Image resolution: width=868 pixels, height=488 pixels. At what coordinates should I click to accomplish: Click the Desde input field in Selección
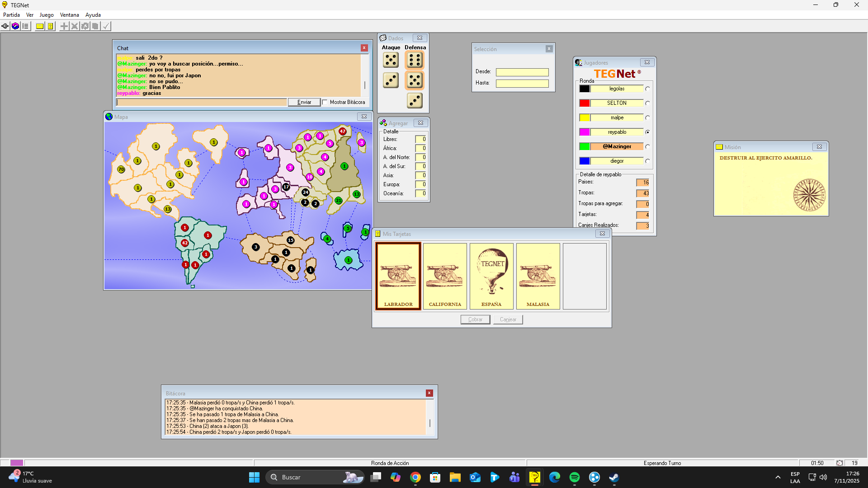tap(522, 72)
